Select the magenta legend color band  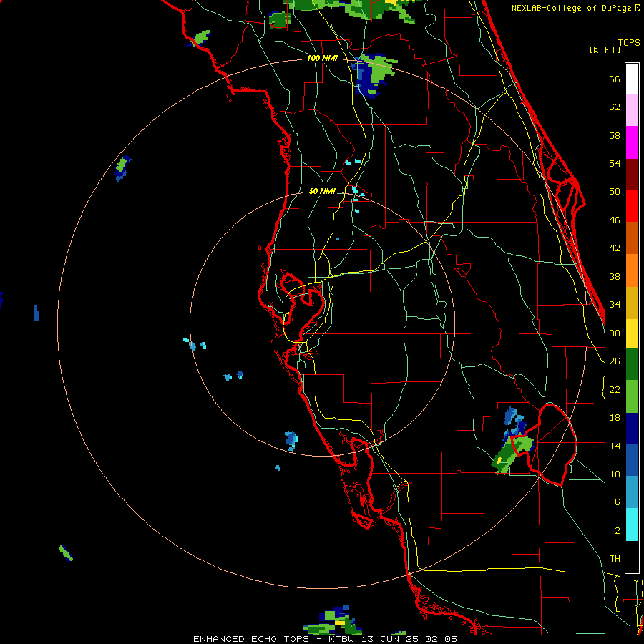(x=632, y=142)
